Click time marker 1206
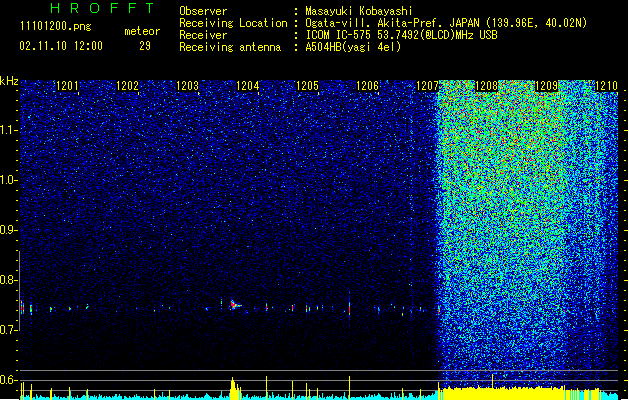 (x=367, y=86)
